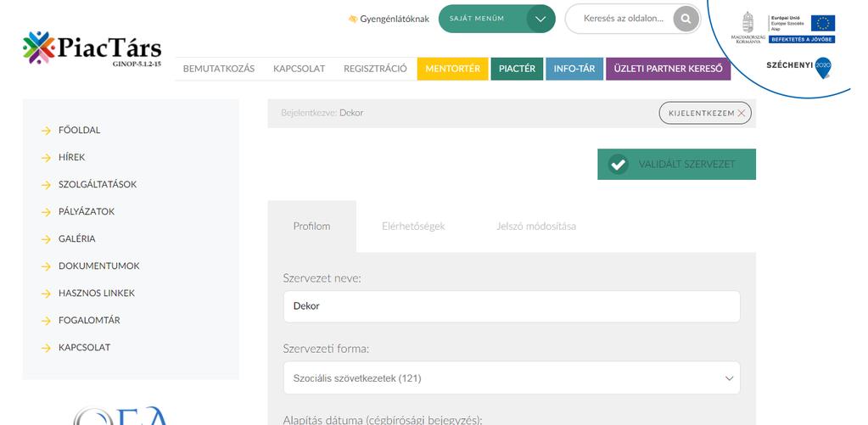The height and width of the screenshot is (425, 868).
Task: Click the Szervezet neve input field
Action: (512, 306)
